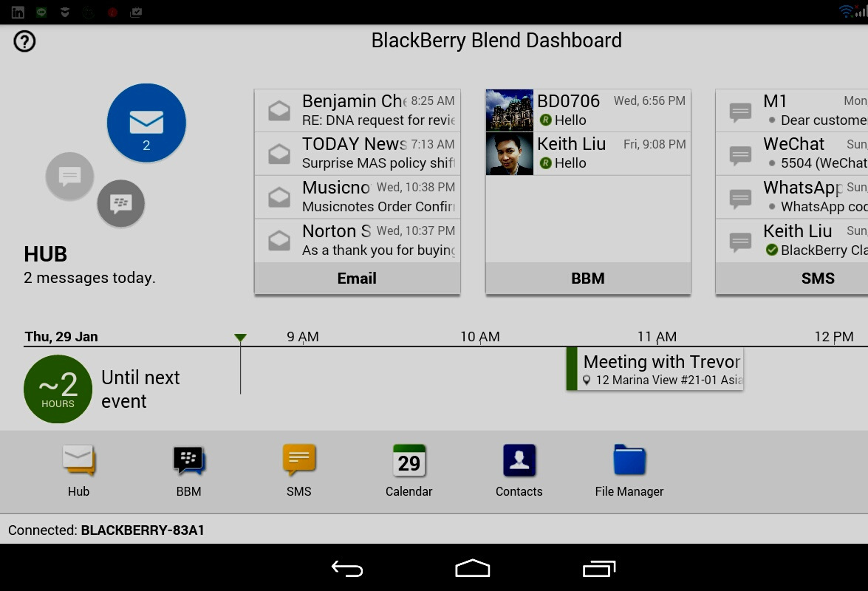Tap the light gray SMS bubble in Hub
The width and height of the screenshot is (868, 591).
point(69,177)
